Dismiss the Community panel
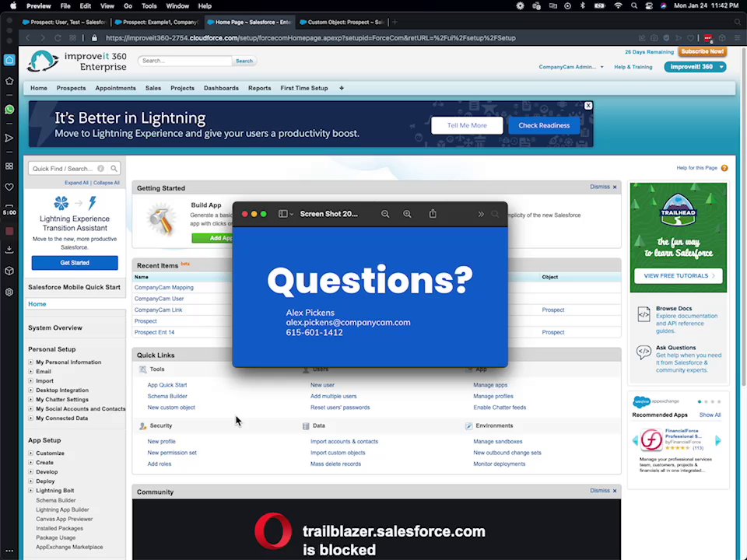 coord(603,491)
